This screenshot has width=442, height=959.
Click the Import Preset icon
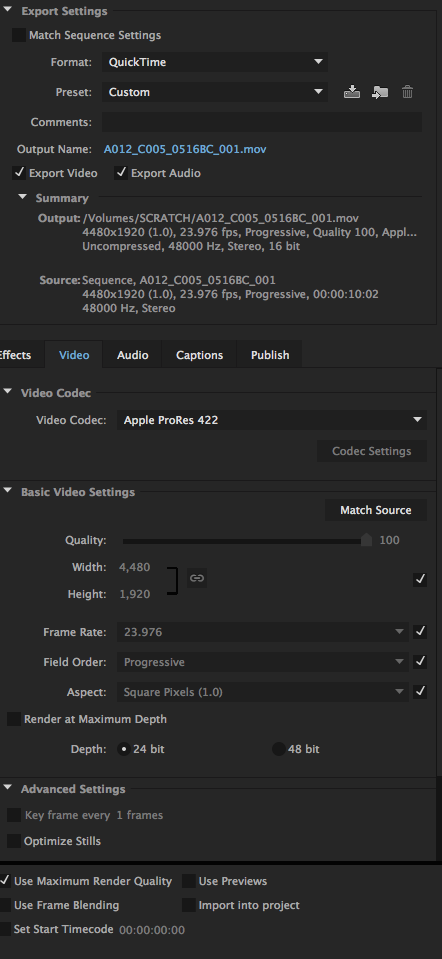coord(380,92)
